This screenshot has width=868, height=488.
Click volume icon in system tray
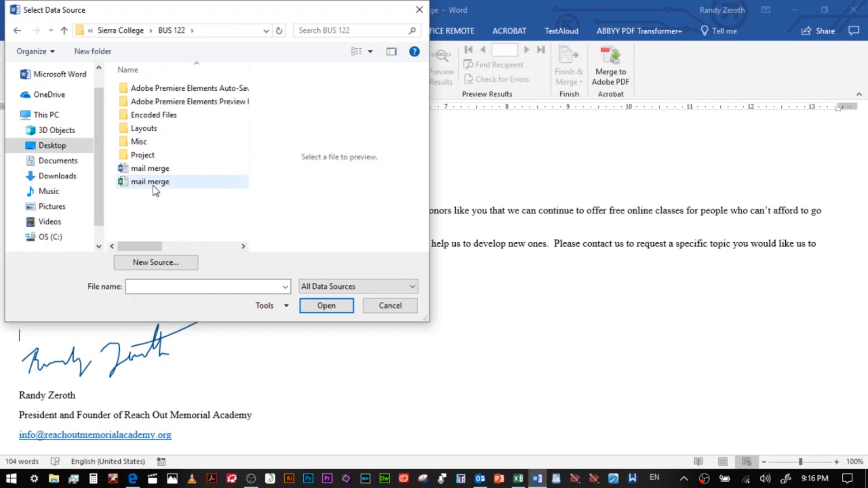click(x=765, y=478)
